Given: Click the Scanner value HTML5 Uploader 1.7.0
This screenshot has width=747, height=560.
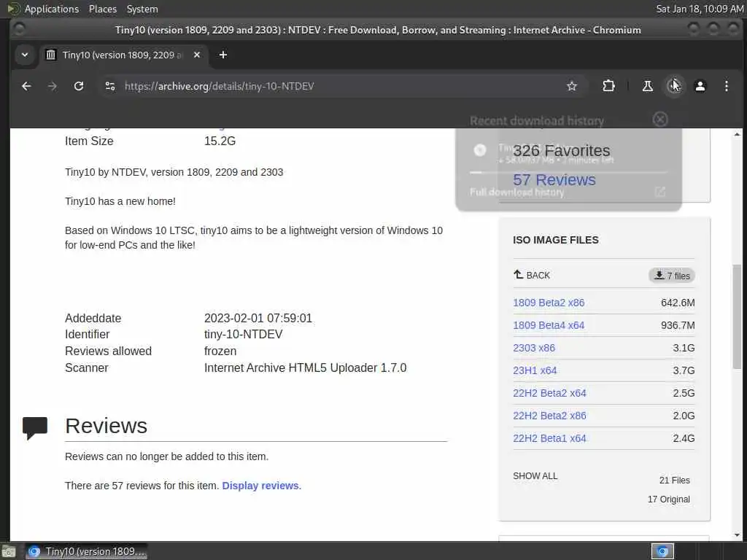Looking at the screenshot, I should click(306, 367).
